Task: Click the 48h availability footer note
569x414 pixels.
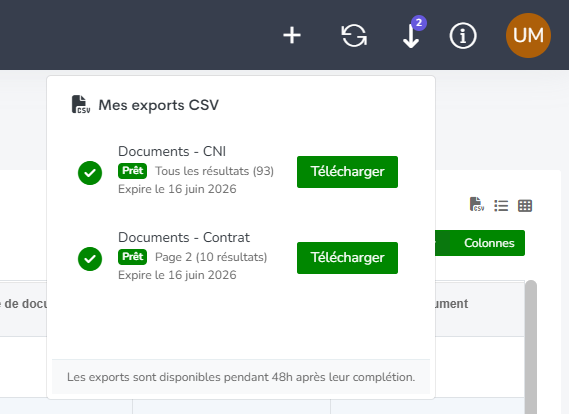Action: click(241, 377)
